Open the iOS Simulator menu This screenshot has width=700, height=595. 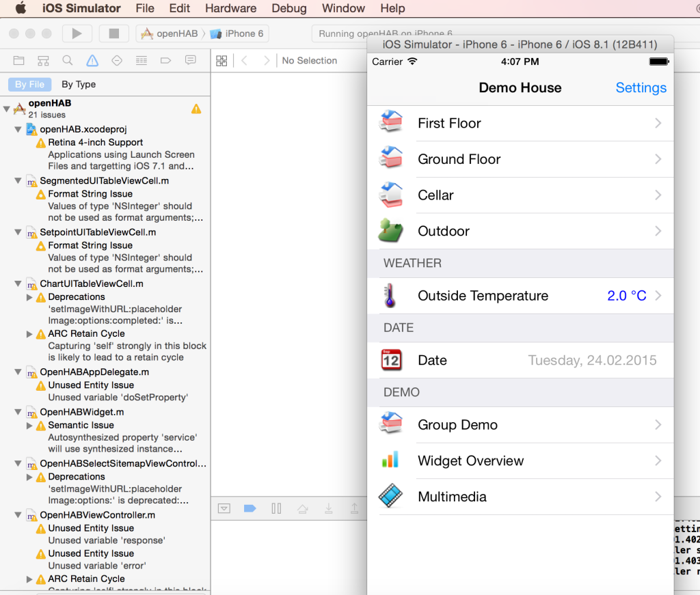pos(81,8)
